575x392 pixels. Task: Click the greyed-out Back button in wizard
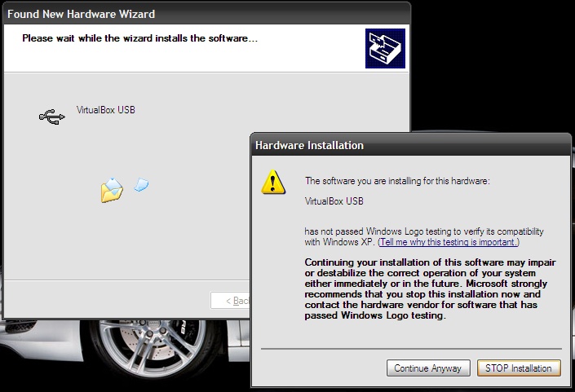(x=231, y=301)
